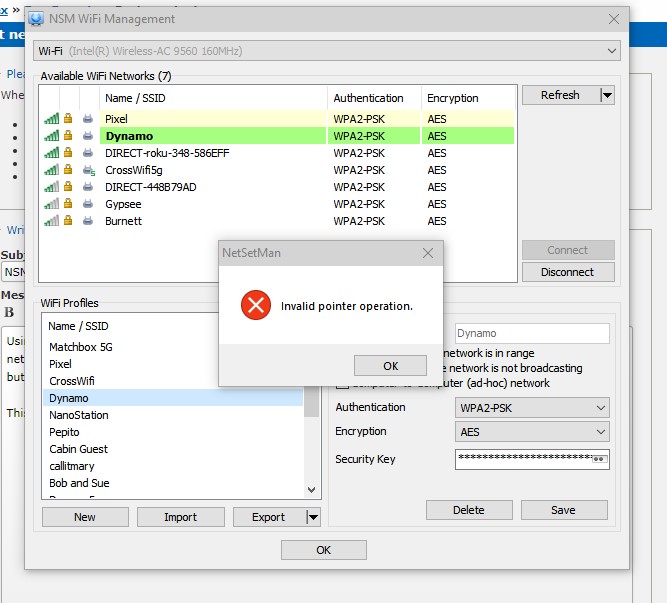The height and width of the screenshot is (603, 667).
Task: Select the CrossWifi profile
Action: [x=173, y=381]
